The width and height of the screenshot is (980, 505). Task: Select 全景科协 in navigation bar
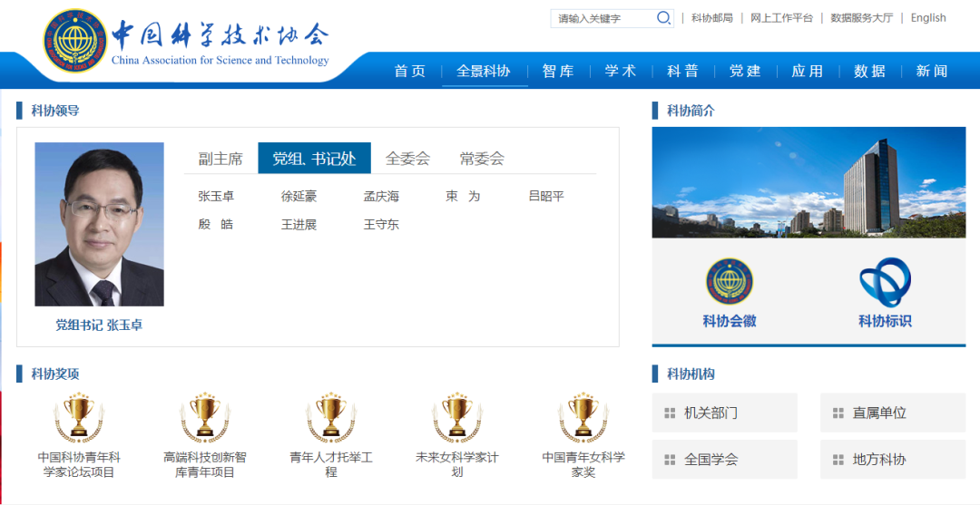484,71
